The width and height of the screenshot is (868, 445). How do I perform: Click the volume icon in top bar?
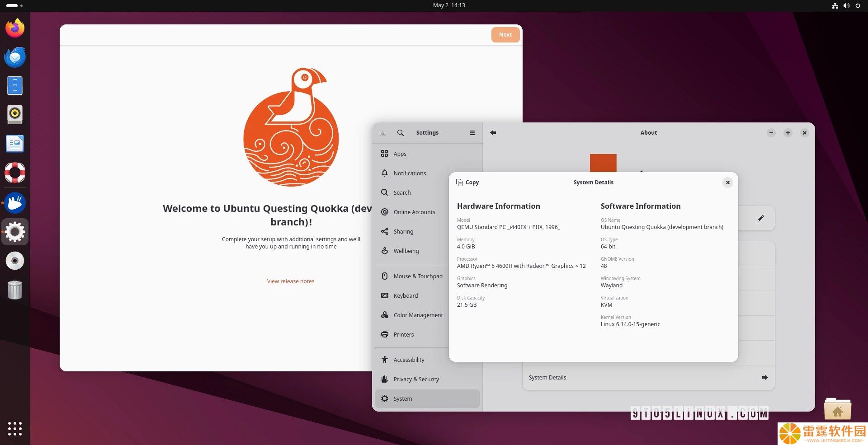click(x=846, y=5)
